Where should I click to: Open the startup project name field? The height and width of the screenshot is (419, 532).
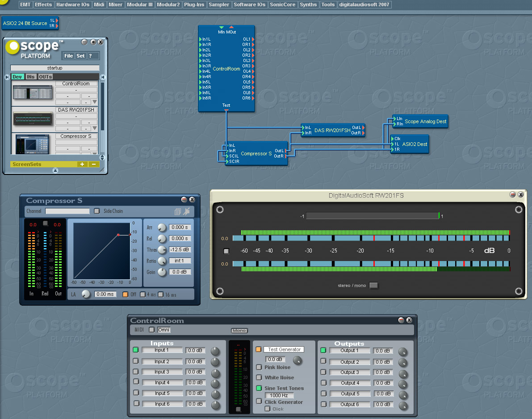coord(54,68)
